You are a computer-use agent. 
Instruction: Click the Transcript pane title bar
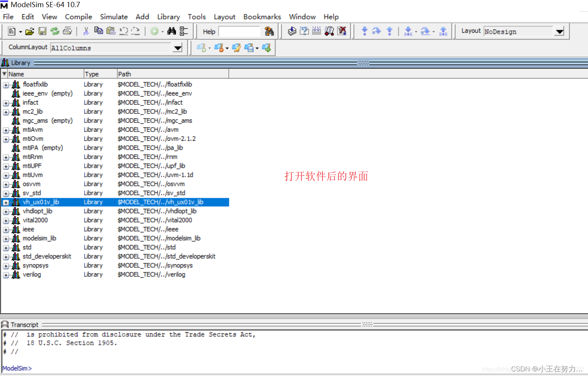click(294, 324)
